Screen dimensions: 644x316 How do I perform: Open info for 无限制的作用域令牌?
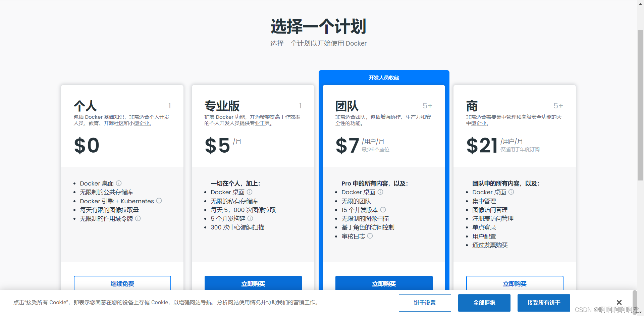[x=138, y=218]
